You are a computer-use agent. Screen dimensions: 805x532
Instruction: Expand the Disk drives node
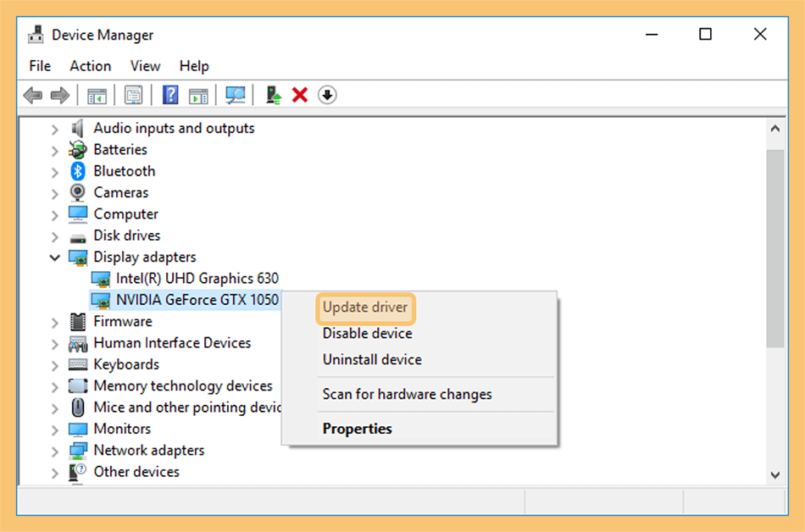[x=55, y=237]
